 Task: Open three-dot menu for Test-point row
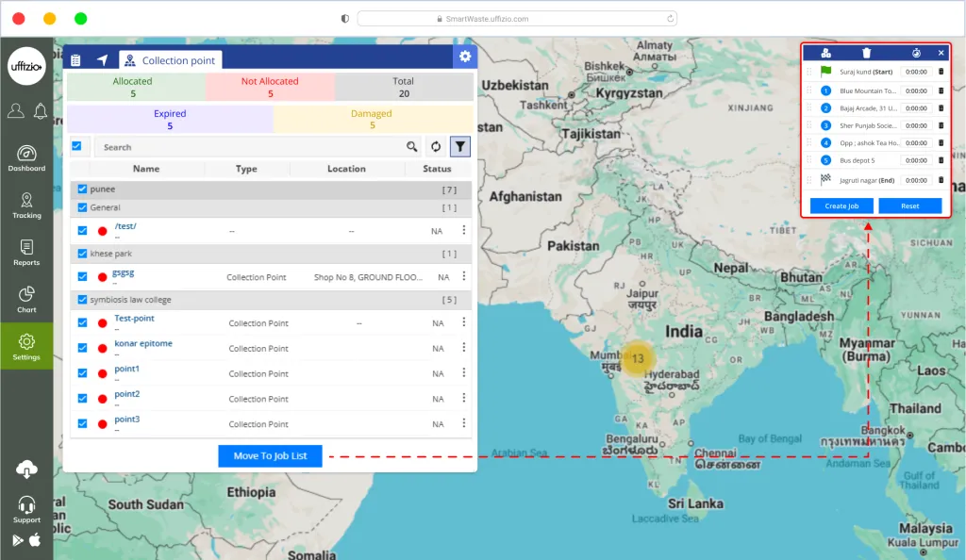[x=463, y=322]
